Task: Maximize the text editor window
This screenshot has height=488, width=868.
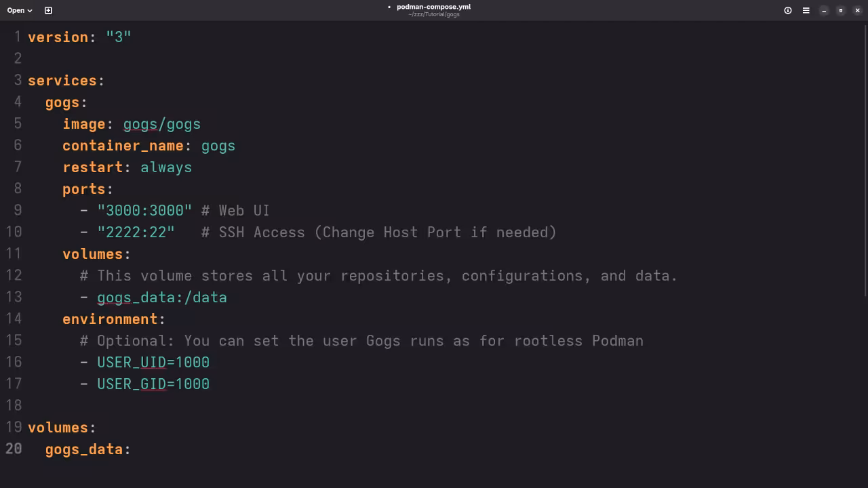Action: pos(841,10)
